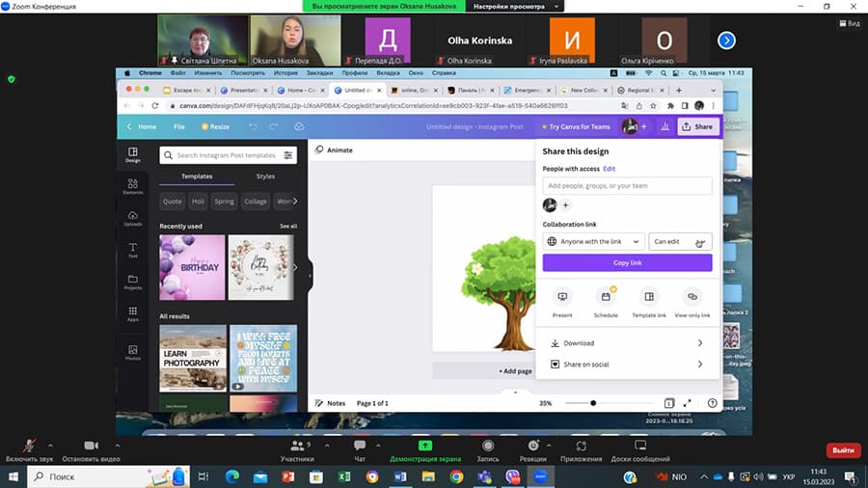Image resolution: width=868 pixels, height=488 pixels.
Task: Click the 'Add people, groups, or your team' field
Action: point(627,185)
